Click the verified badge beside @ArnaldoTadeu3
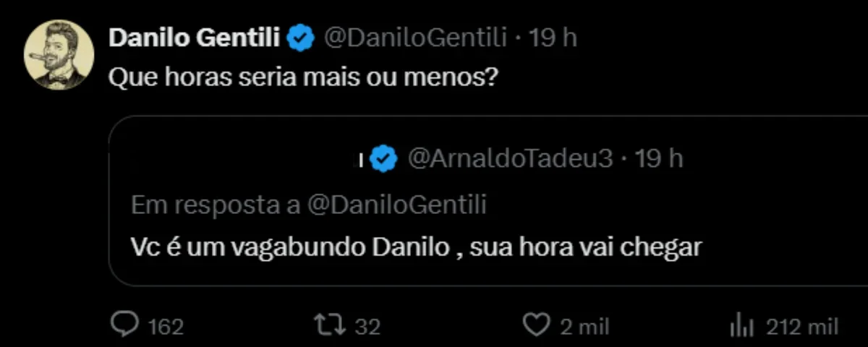 click(x=384, y=159)
